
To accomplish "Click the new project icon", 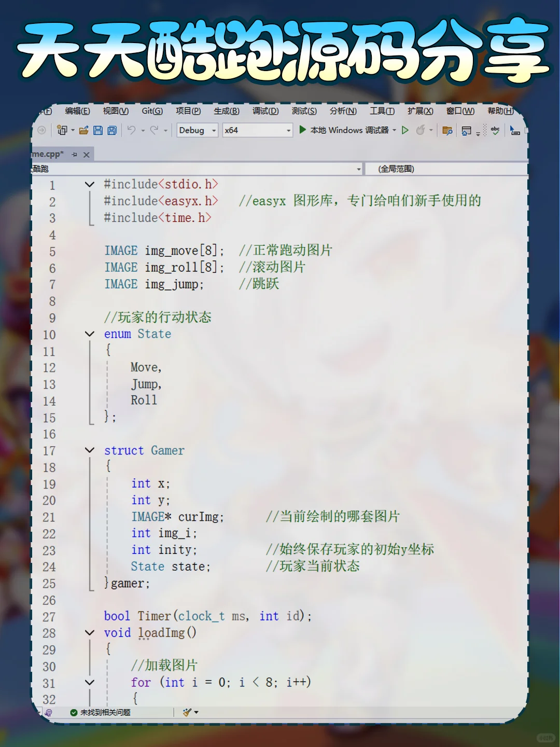I will [x=62, y=130].
